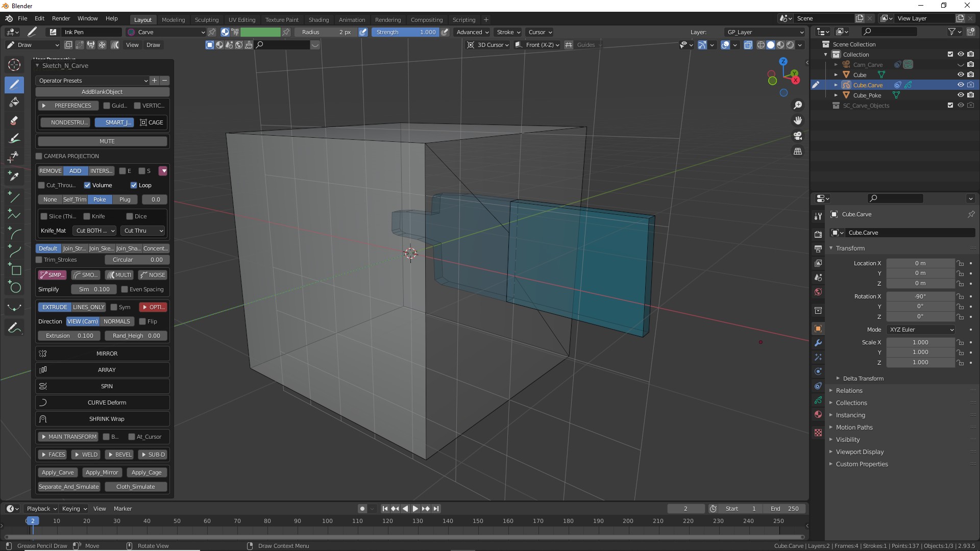980x551 pixels.
Task: Open the Operator Presets dropdown
Action: coord(92,81)
